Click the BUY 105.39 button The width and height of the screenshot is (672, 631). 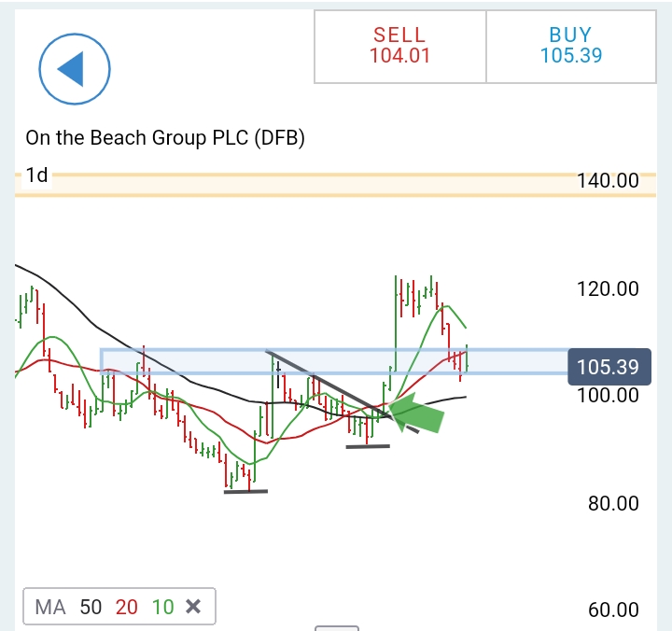(x=571, y=47)
